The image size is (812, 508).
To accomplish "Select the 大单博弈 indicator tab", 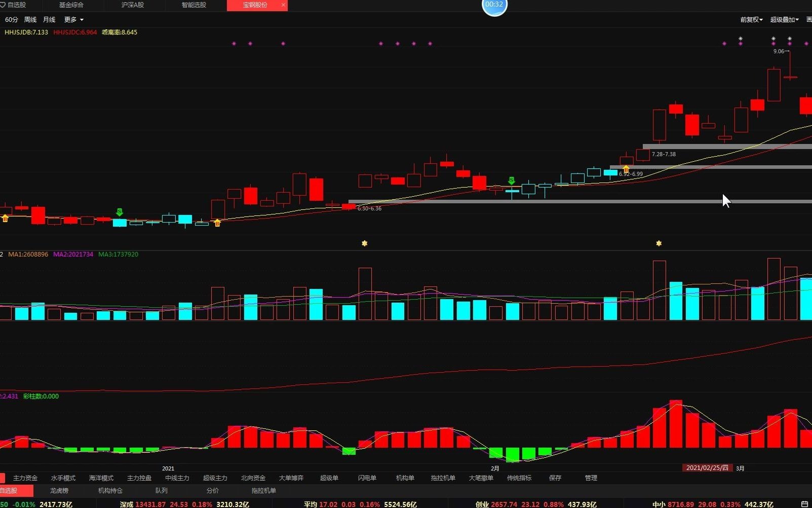I will point(291,478).
